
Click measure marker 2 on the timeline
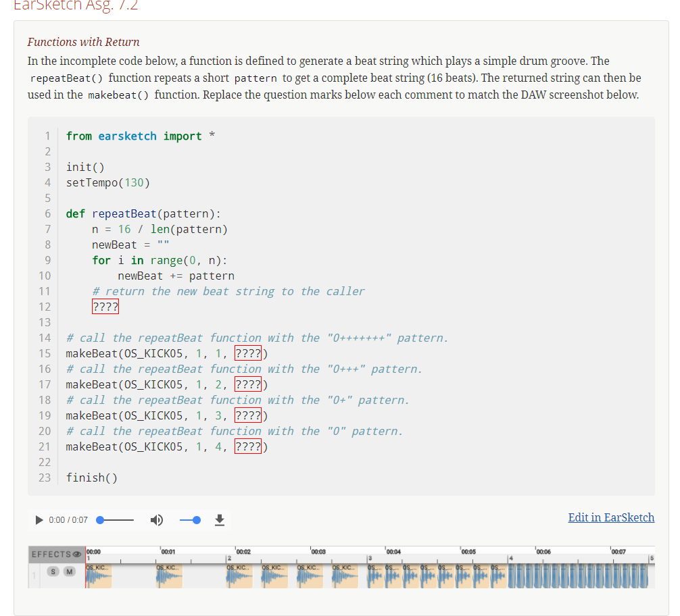[x=228, y=559]
